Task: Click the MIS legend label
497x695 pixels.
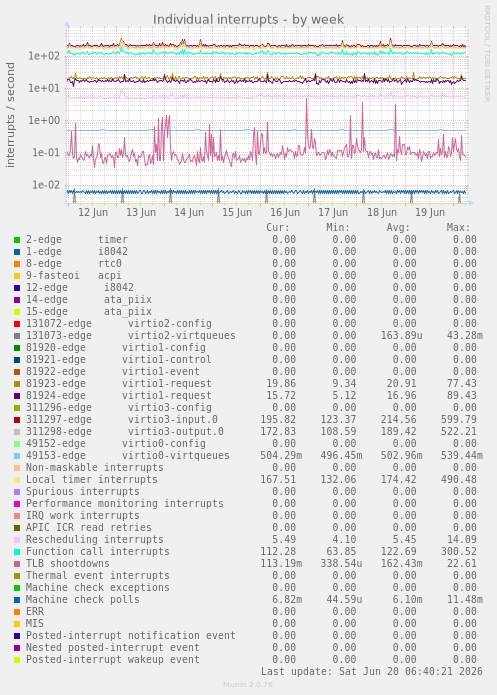Action: coord(35,624)
